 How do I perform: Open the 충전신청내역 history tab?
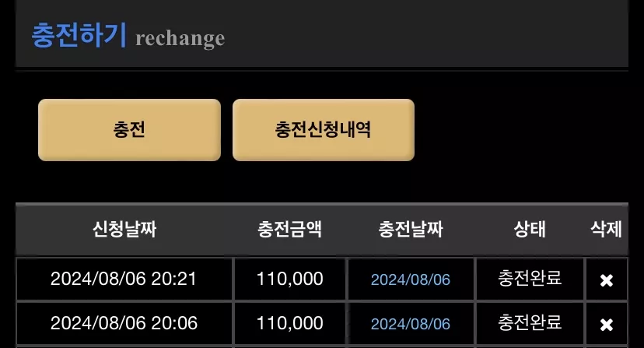coord(324,129)
